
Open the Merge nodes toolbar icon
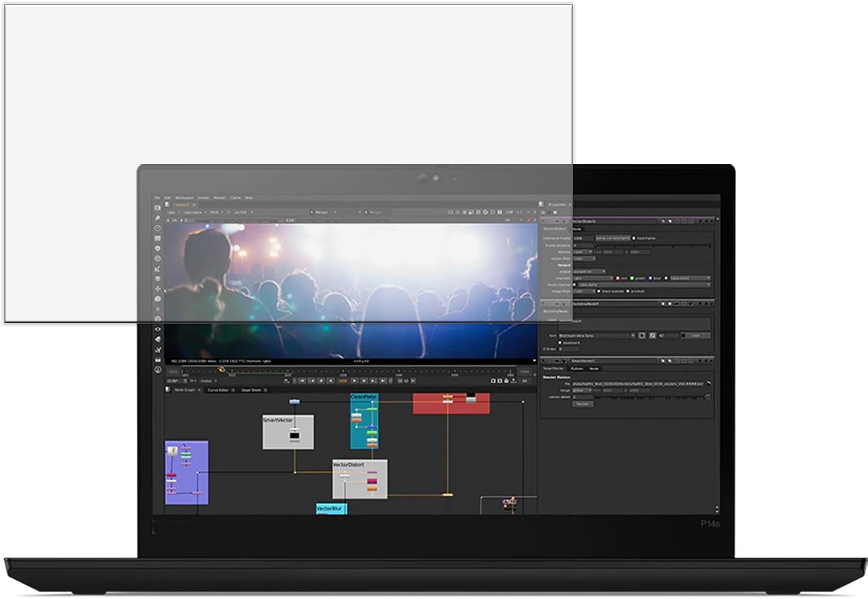coord(157,279)
